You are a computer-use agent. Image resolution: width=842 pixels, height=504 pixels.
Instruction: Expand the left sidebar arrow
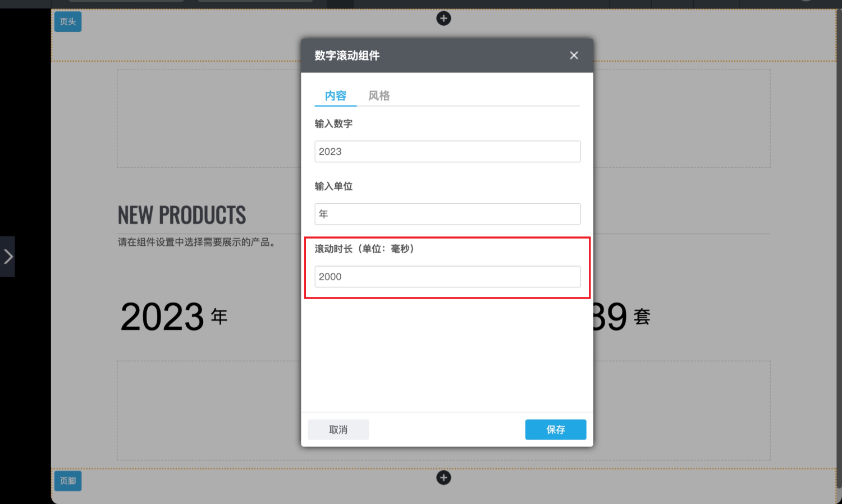click(x=8, y=256)
